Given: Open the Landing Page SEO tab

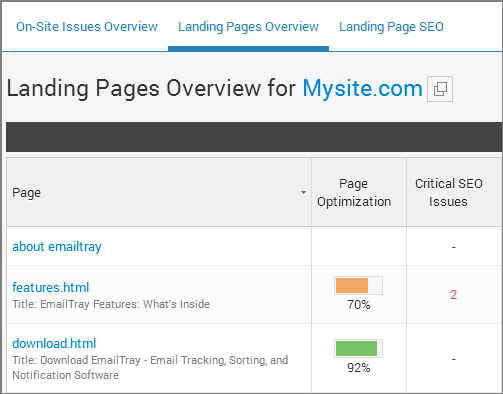Looking at the screenshot, I should (391, 27).
